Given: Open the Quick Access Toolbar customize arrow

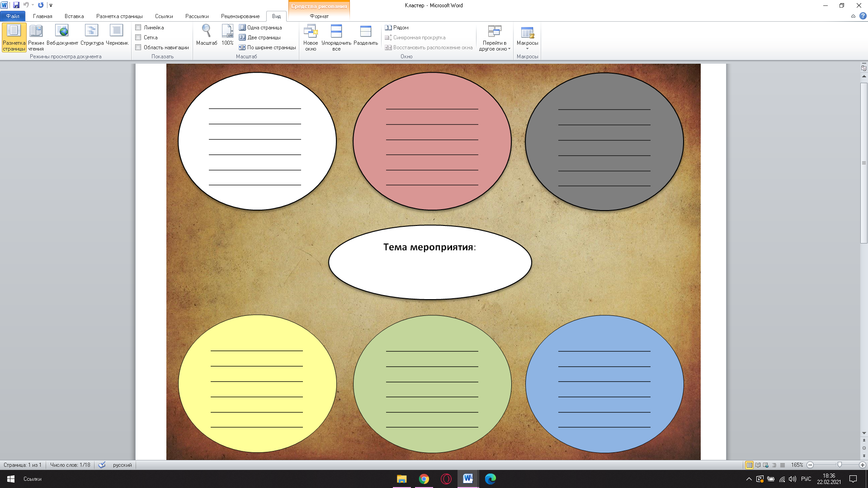Looking at the screenshot, I should coord(51,5).
